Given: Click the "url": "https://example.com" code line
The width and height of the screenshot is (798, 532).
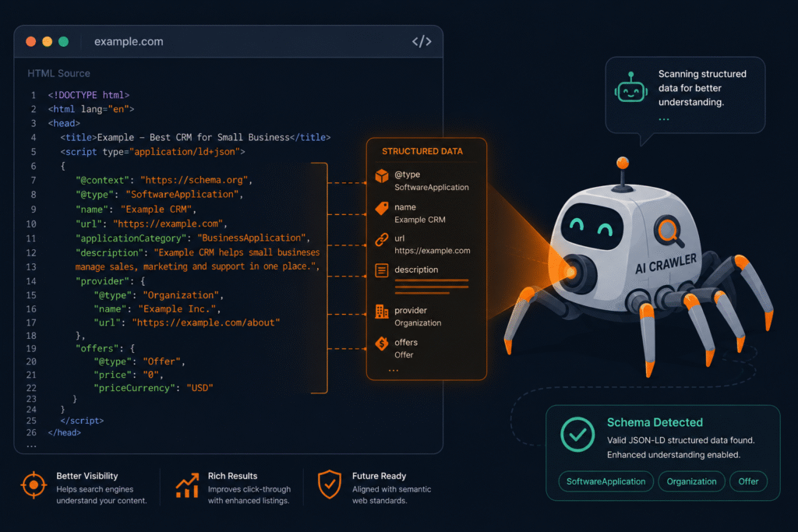Looking at the screenshot, I should [151, 224].
